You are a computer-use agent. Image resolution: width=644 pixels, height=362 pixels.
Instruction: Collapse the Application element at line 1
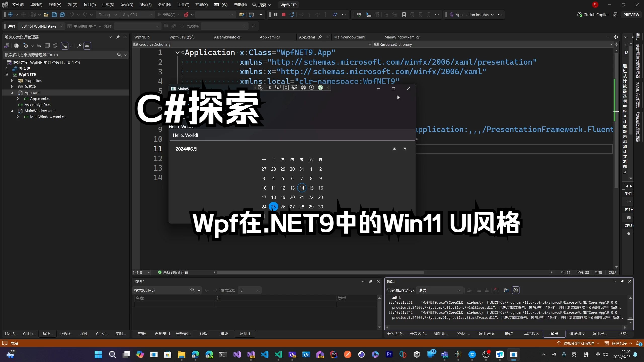coord(177,53)
